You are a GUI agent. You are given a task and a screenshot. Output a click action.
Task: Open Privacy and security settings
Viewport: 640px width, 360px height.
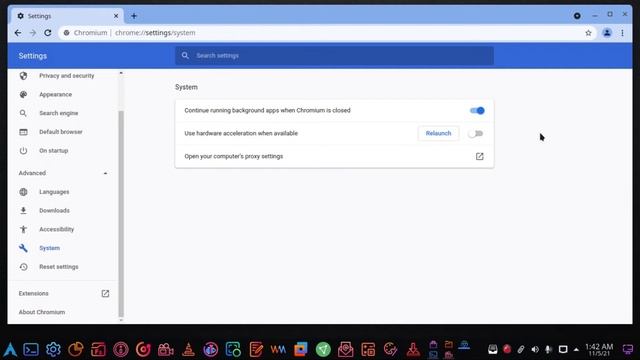coord(67,76)
